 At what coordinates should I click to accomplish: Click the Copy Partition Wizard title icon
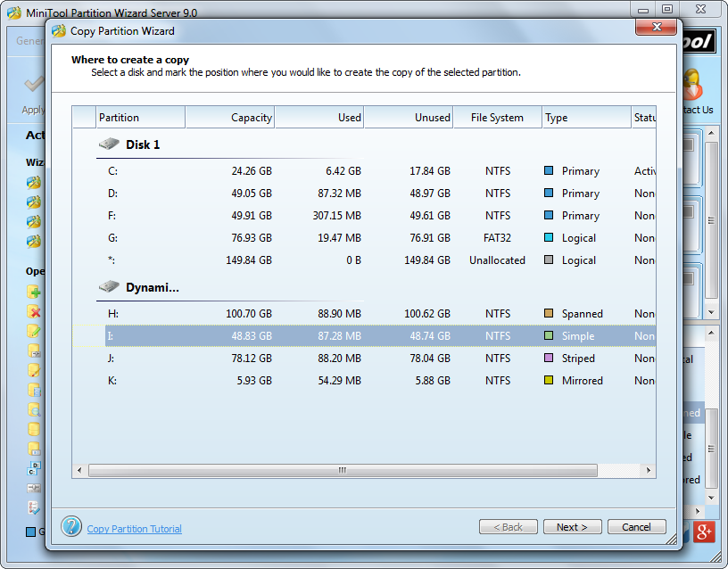coord(59,31)
